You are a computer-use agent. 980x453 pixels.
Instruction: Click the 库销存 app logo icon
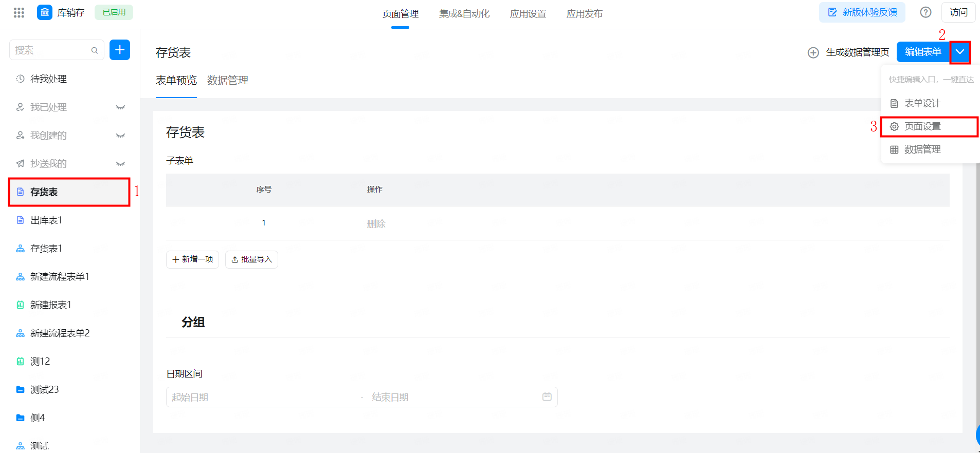(x=45, y=12)
